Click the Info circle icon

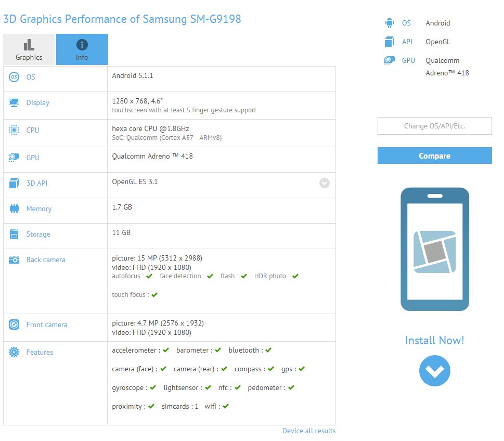click(x=82, y=45)
